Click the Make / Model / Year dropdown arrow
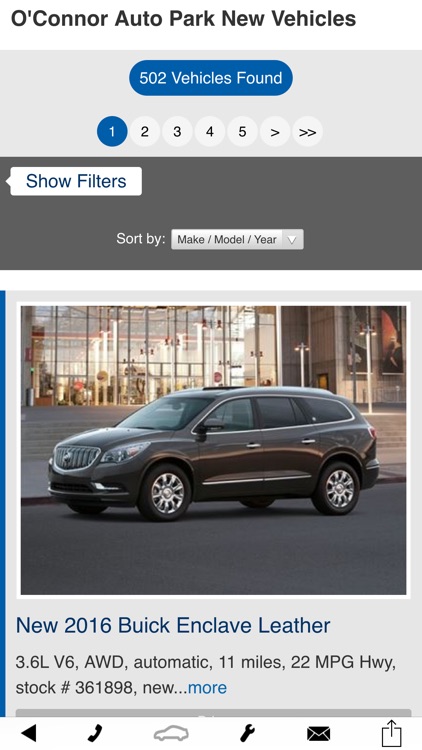This screenshot has width=422, height=750. click(x=292, y=240)
